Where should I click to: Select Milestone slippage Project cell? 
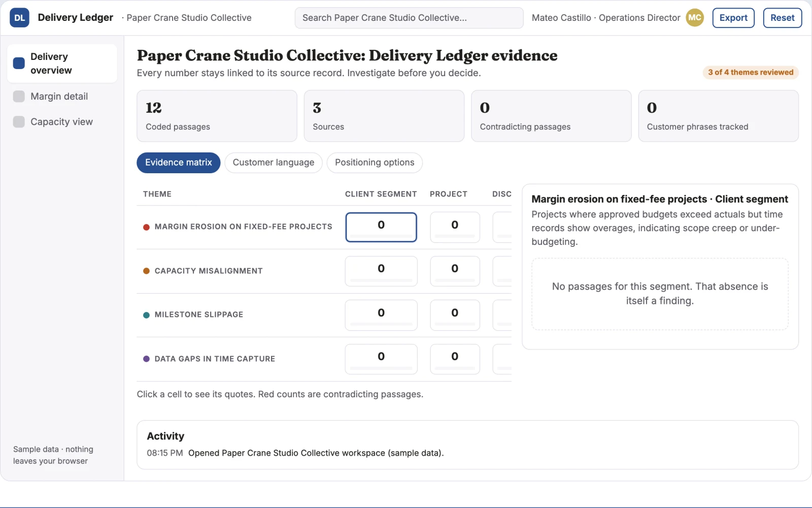[455, 315]
